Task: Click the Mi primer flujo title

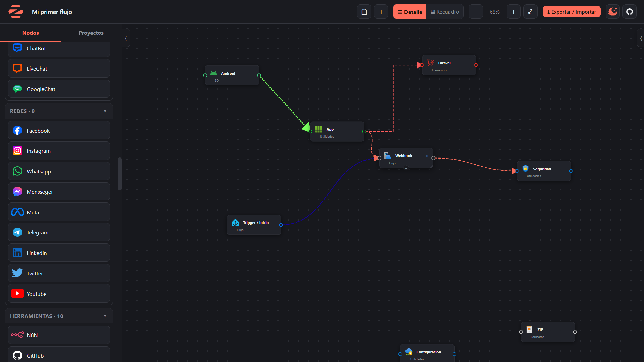Action: (52, 12)
